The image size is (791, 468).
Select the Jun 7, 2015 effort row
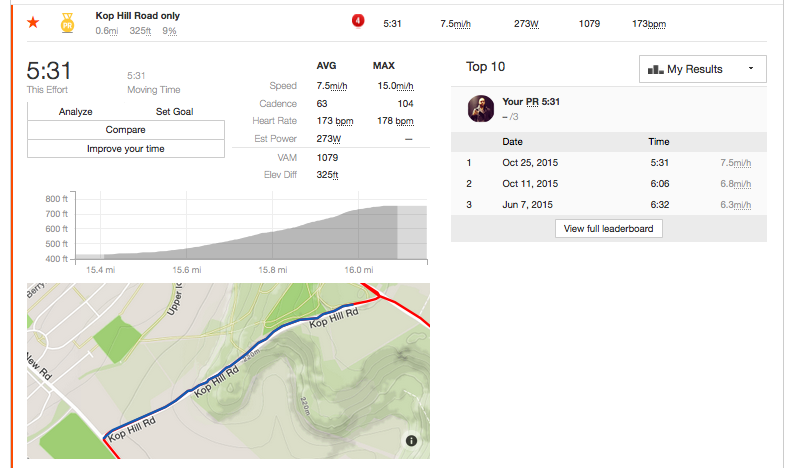tap(609, 204)
